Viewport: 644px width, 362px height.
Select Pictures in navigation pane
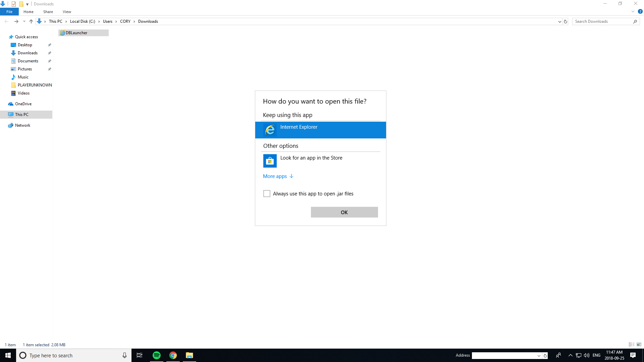point(25,69)
